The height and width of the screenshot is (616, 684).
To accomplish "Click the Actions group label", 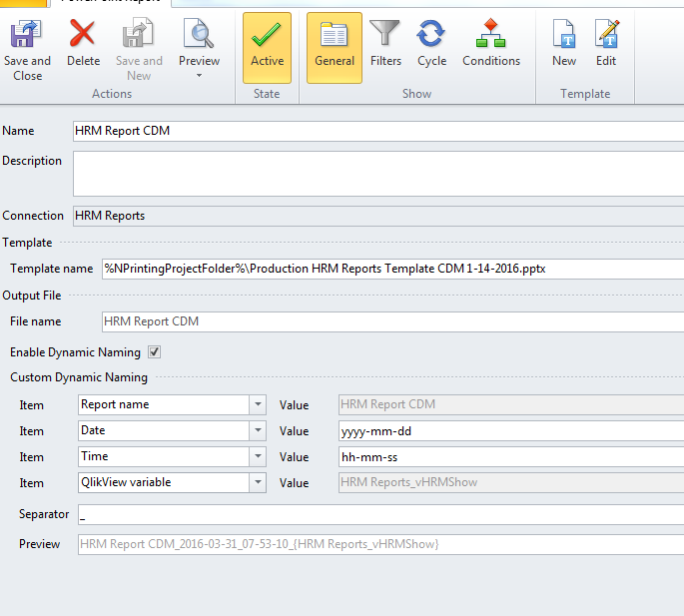I will point(112,94).
